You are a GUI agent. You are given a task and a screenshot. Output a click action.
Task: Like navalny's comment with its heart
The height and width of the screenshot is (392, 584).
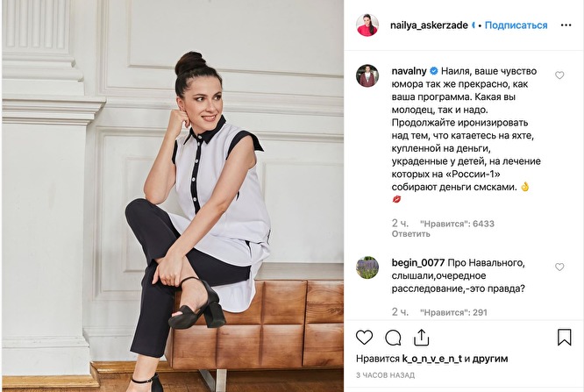coord(559,75)
